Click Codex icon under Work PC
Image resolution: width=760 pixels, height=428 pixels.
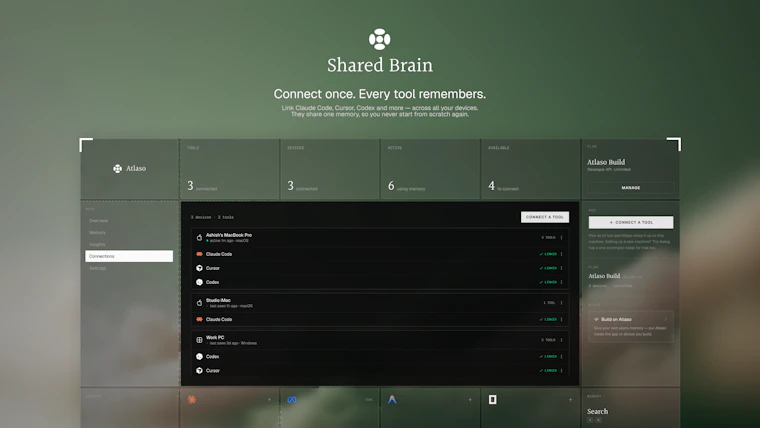click(x=199, y=356)
